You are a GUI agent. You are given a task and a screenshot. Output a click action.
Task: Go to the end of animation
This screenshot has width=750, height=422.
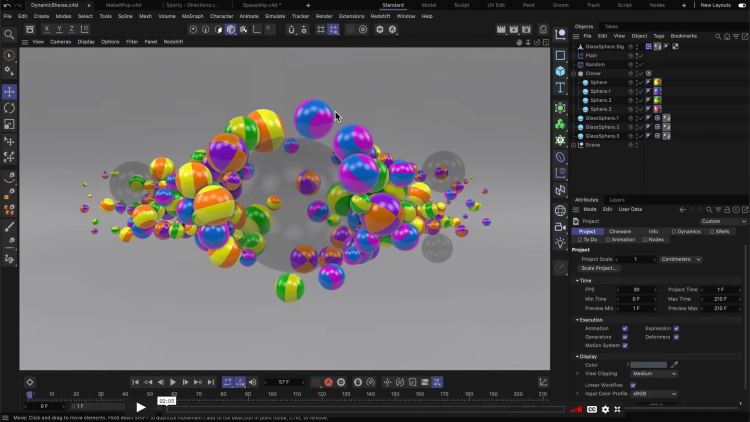coord(210,382)
